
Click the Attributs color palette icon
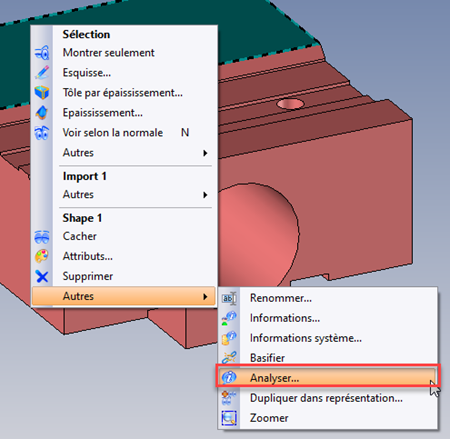coord(42,256)
